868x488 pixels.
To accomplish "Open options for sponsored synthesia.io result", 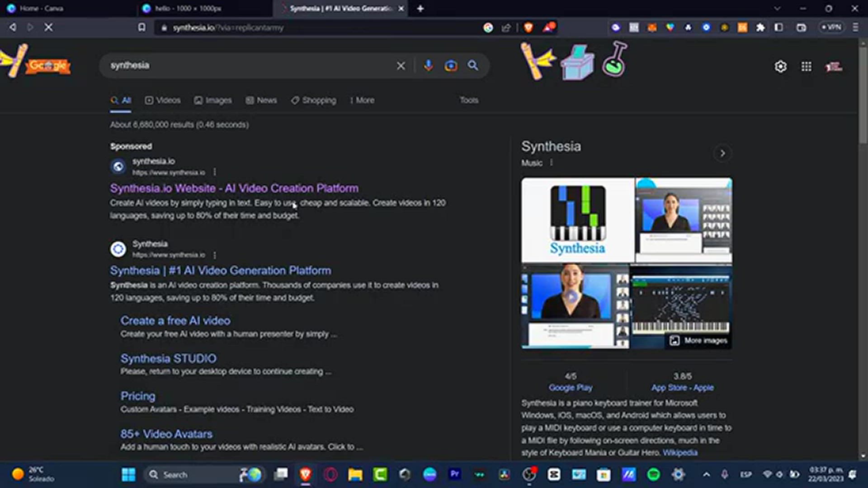I will coord(215,172).
